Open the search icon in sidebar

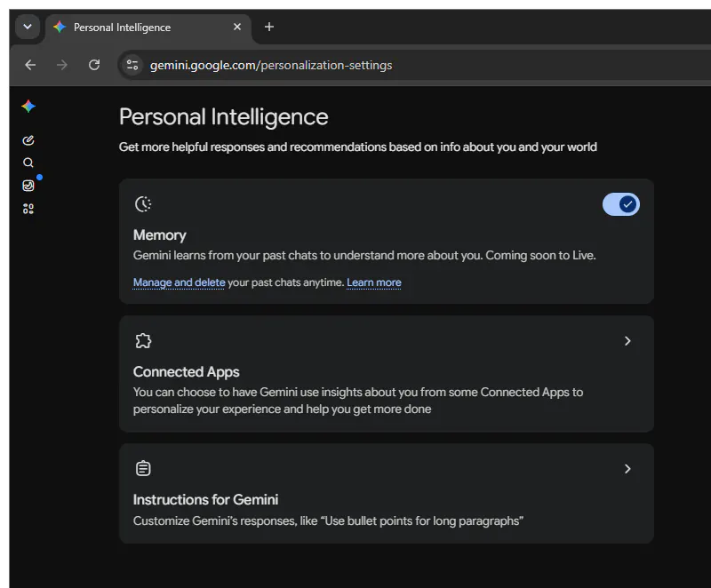pos(28,163)
